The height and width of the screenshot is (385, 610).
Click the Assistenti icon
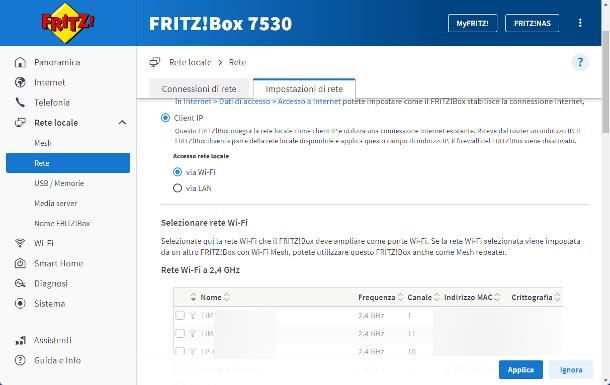click(20, 340)
